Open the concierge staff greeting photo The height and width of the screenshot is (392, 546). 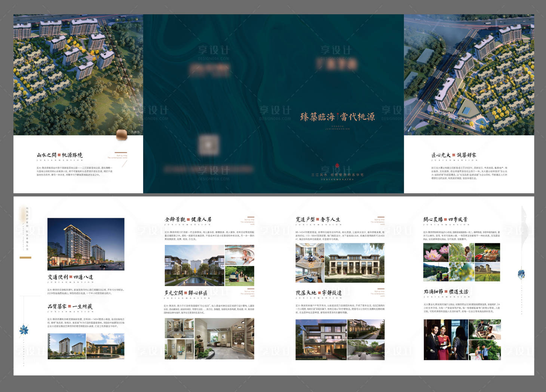[445, 340]
